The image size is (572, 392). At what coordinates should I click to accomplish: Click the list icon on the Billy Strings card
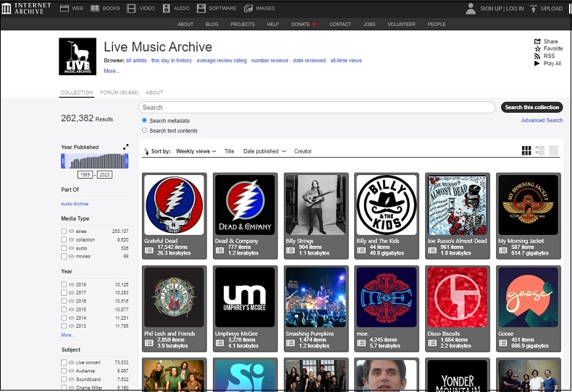[x=290, y=250]
